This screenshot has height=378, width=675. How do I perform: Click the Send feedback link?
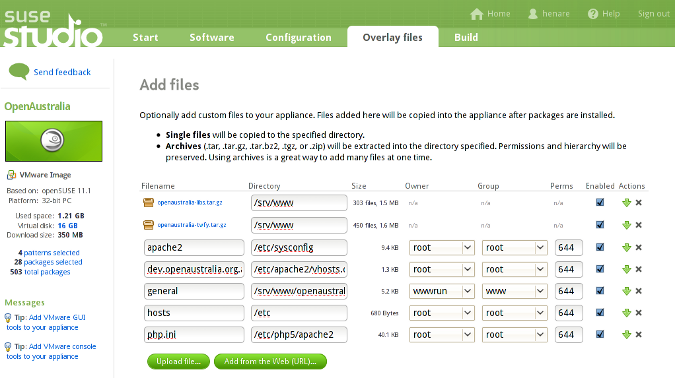62,72
